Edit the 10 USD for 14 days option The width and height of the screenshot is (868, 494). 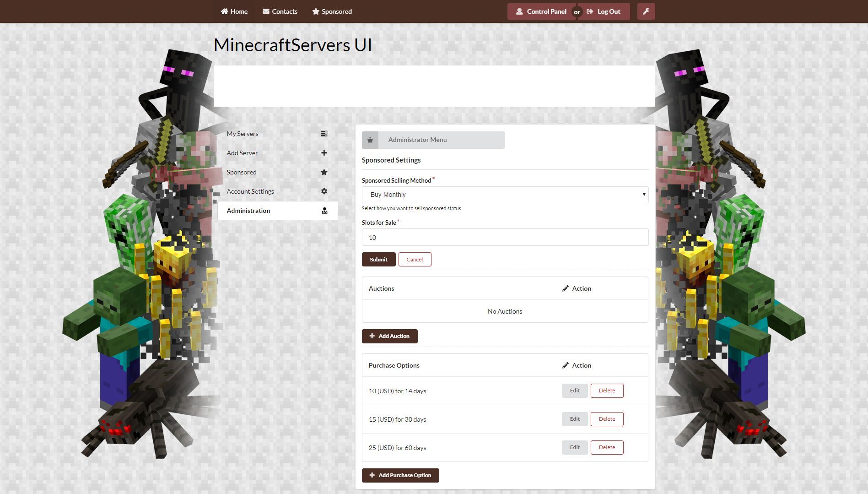pos(575,391)
